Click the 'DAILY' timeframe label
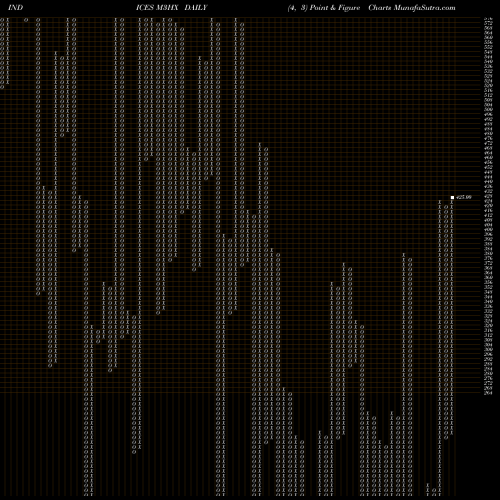This screenshot has width=500, height=500. [196, 8]
